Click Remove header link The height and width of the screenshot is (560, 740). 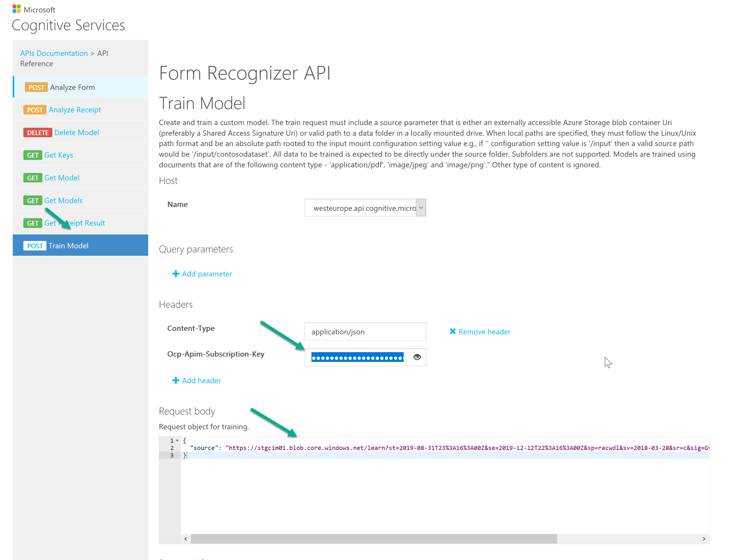pos(479,331)
